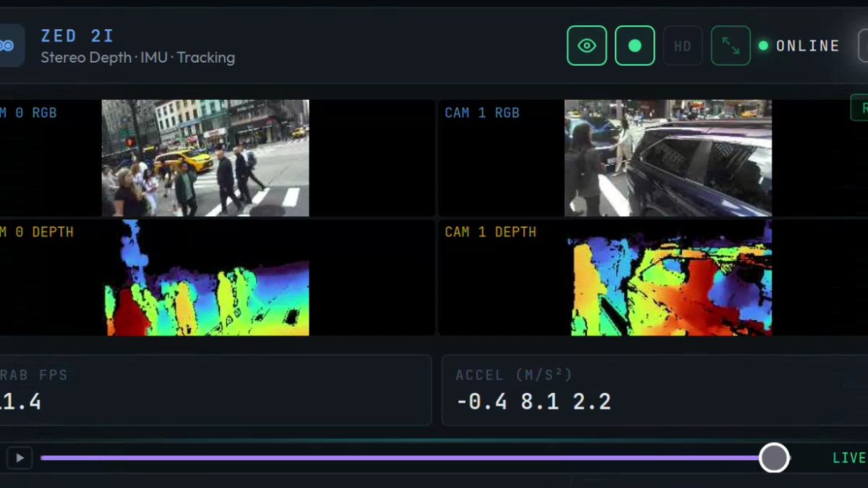Image resolution: width=868 pixels, height=488 pixels.
Task: Enable the HD quality button
Action: (683, 46)
